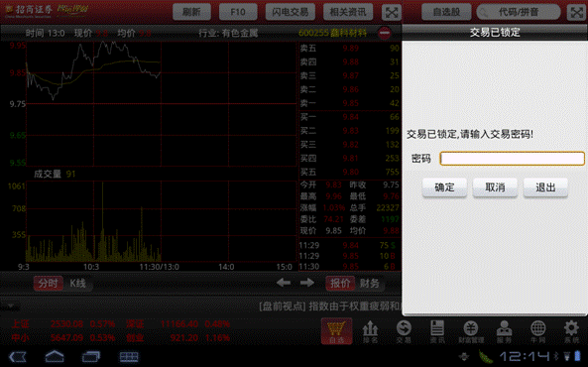
Task: Go to previous stock with left arrow
Action: coord(284,283)
